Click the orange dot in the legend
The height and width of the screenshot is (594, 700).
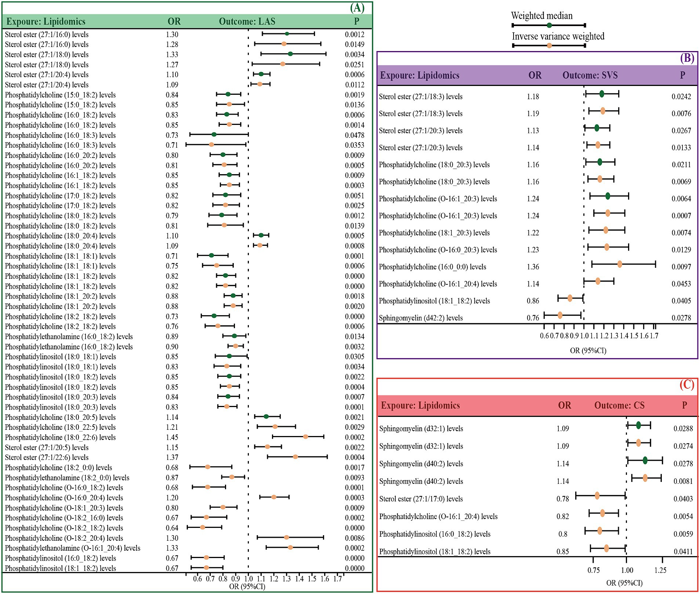tap(549, 46)
